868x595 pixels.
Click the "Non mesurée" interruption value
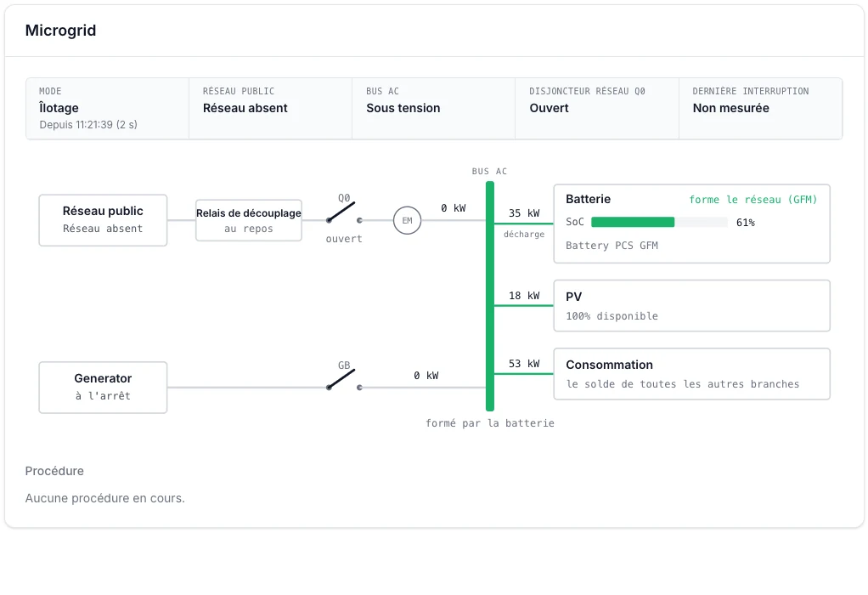coord(730,108)
